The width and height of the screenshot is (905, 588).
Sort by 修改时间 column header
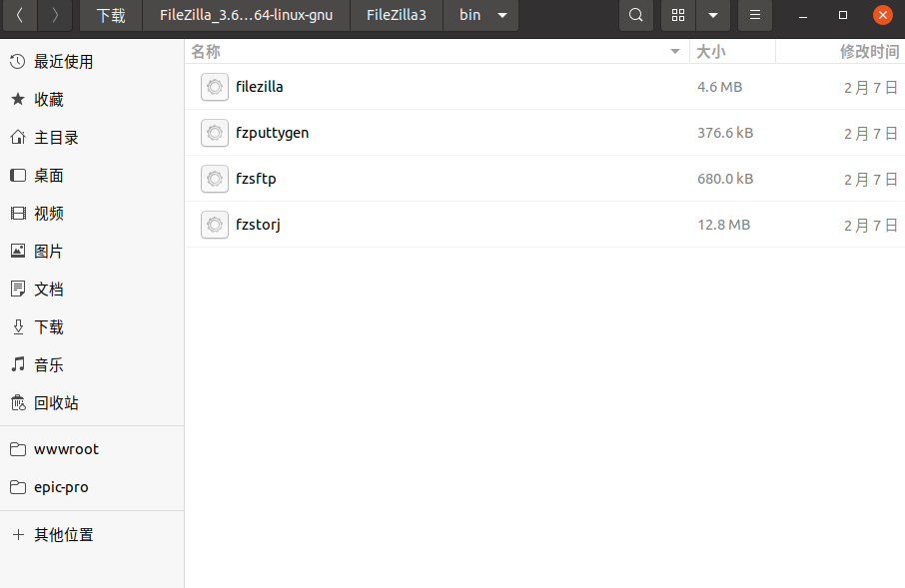(x=868, y=51)
